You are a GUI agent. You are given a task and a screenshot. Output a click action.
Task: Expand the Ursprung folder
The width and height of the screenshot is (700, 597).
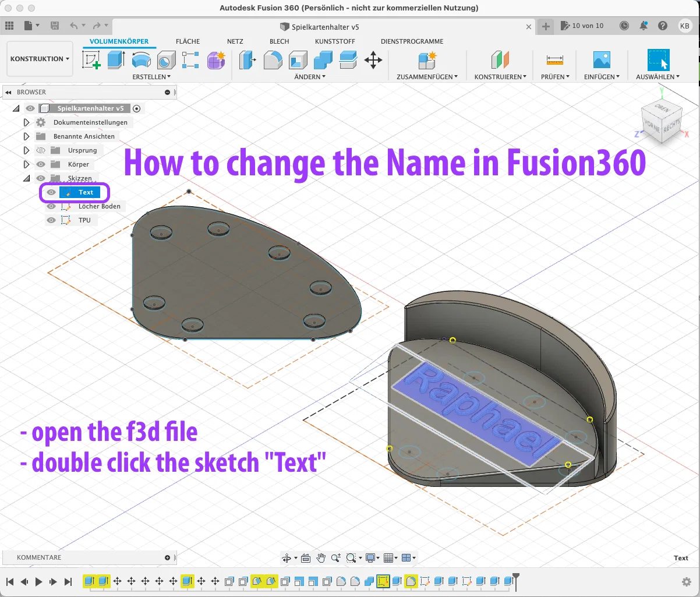(x=26, y=150)
